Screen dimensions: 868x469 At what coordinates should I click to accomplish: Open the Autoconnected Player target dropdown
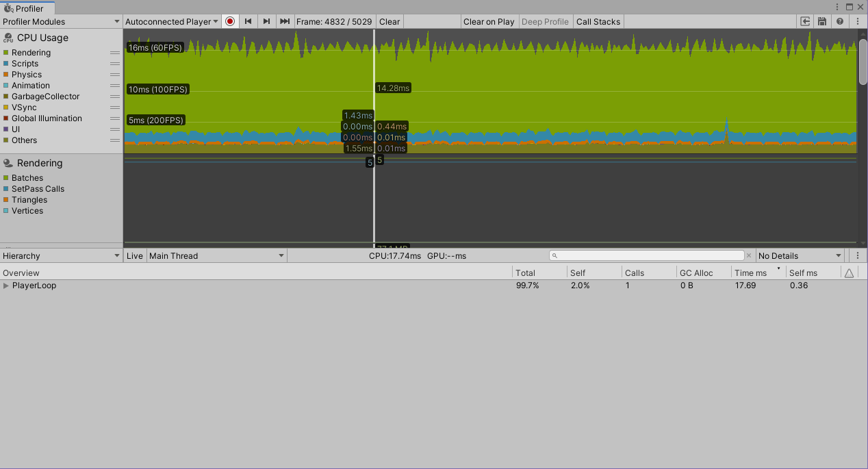tap(171, 21)
